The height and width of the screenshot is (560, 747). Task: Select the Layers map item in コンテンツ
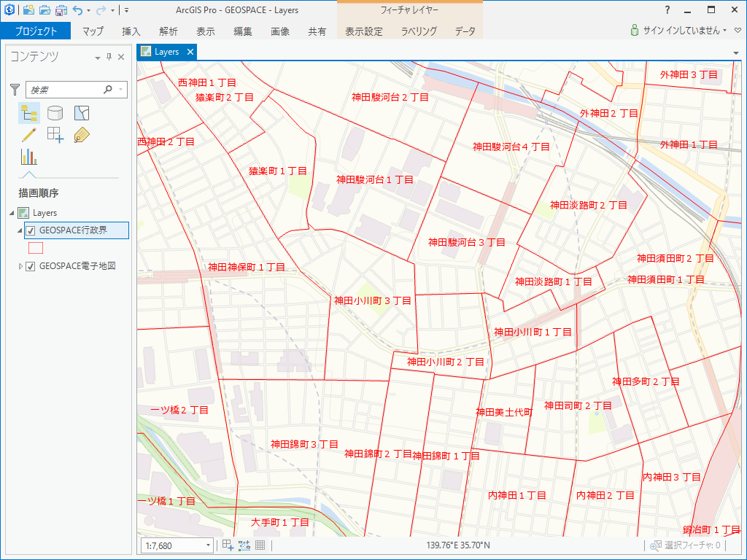44,213
